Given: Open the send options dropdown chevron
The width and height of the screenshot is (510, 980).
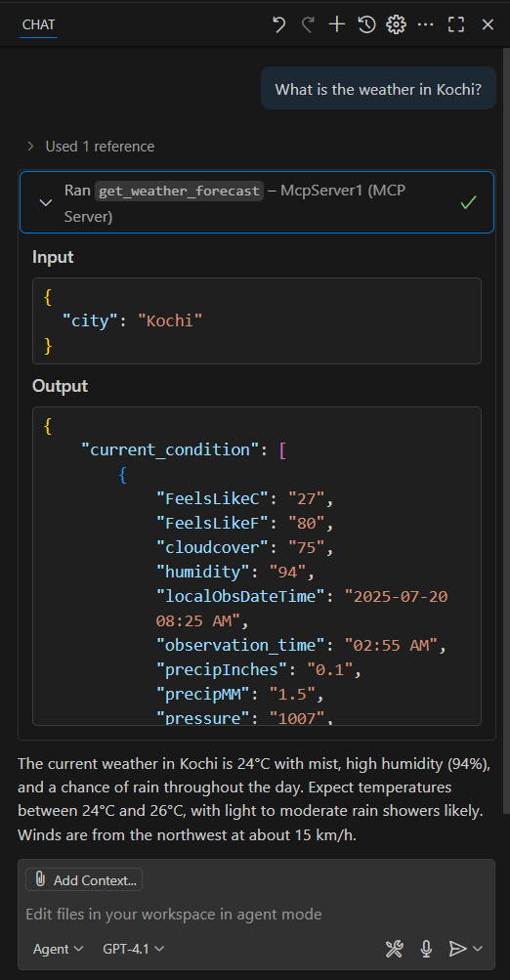Looking at the screenshot, I should tap(478, 949).
